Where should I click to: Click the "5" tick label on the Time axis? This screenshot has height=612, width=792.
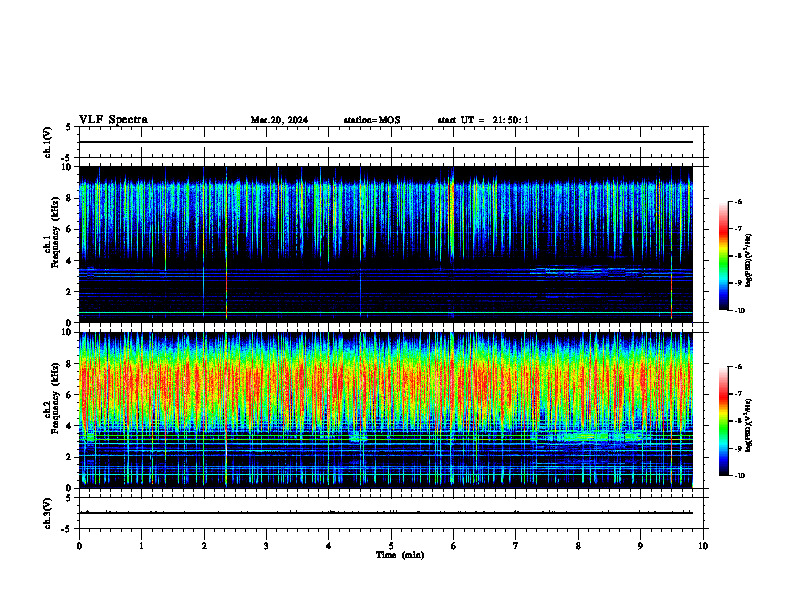click(x=391, y=546)
